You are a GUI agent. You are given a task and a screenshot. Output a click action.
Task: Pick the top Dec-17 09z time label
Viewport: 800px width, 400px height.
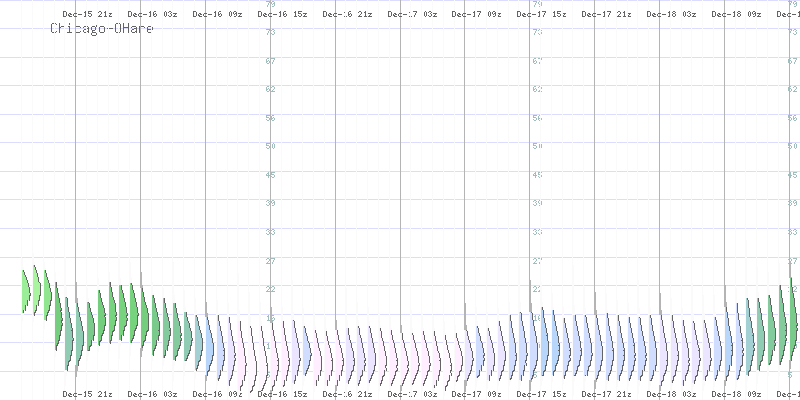476,15
